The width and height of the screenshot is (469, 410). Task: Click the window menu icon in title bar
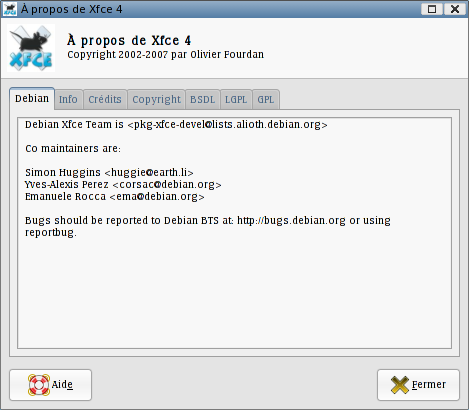pos(10,9)
